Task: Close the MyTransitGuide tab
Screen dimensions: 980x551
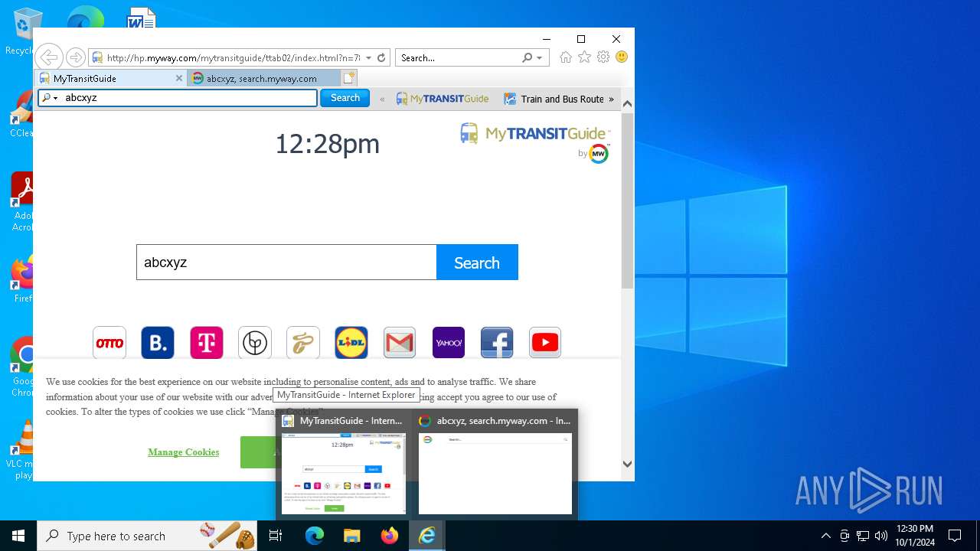Action: (179, 78)
